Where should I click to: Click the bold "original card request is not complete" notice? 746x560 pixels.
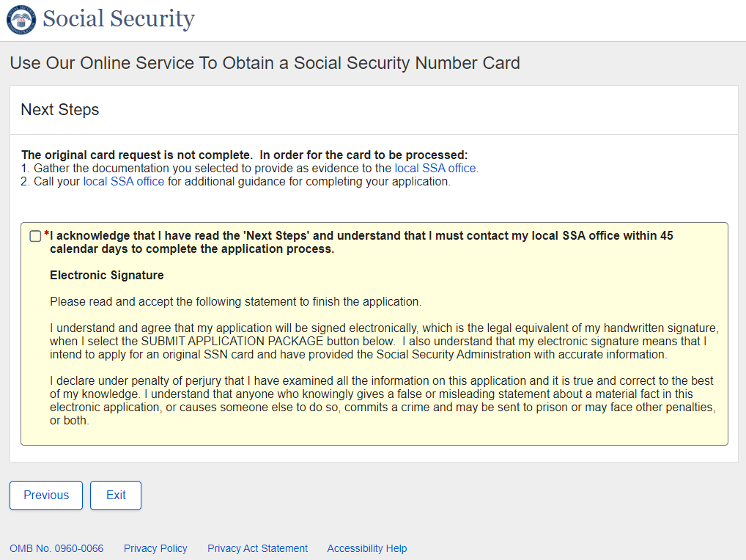244,155
